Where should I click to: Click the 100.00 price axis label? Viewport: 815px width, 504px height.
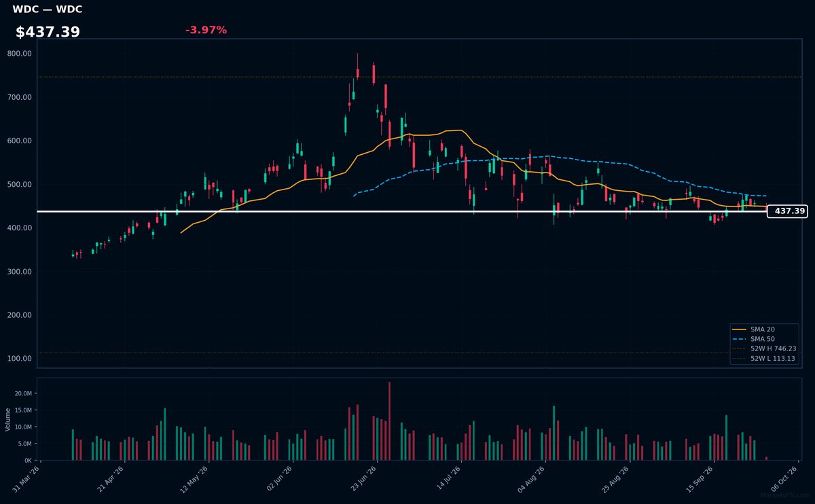pos(20,358)
